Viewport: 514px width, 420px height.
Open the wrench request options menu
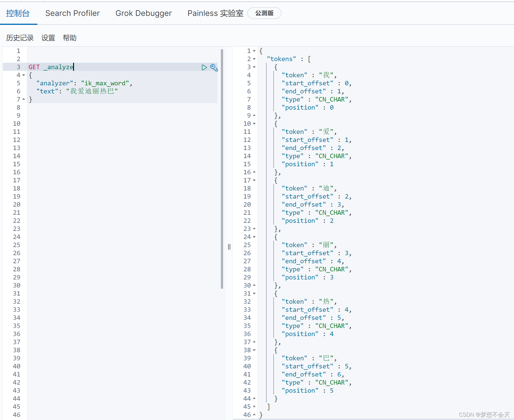pyautogui.click(x=214, y=67)
